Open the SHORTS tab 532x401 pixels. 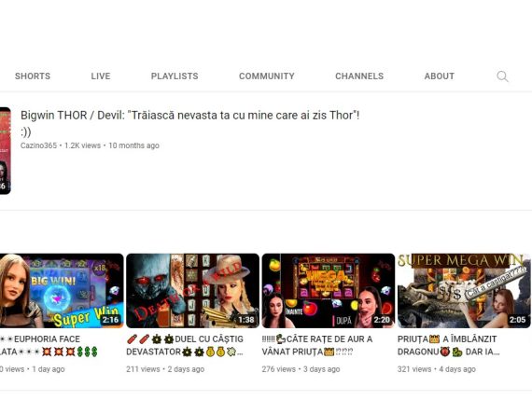pos(33,76)
